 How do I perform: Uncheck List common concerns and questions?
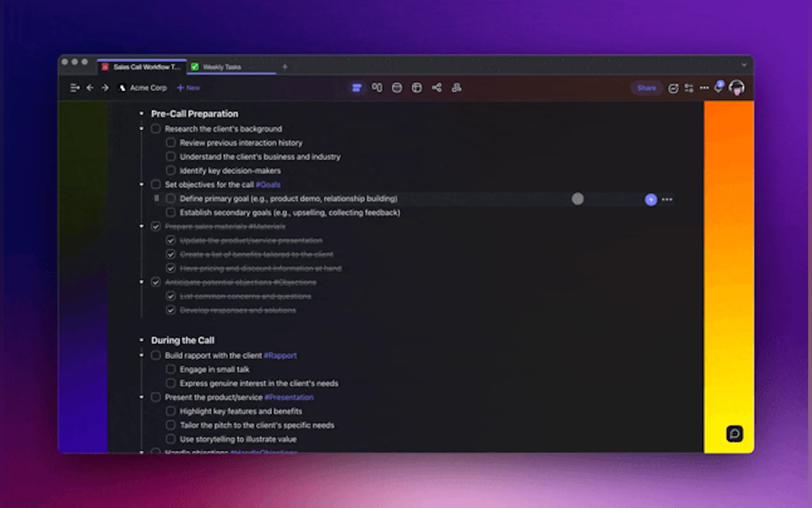[170, 296]
